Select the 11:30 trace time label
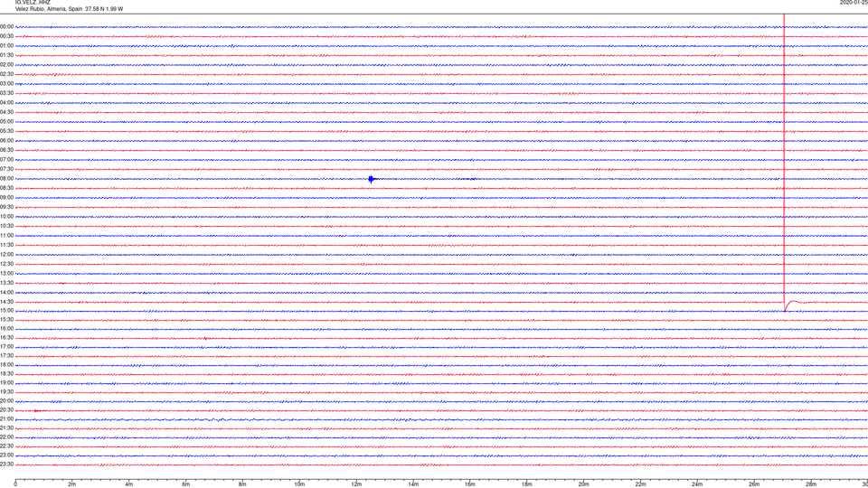868x488 pixels. [x=6, y=245]
